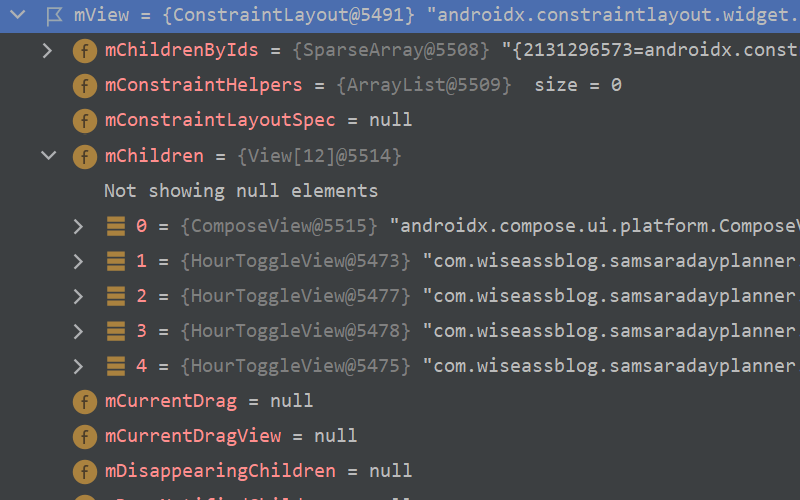Click the field icon of mConstraintLayoutSpec
Viewport: 800px width, 500px height.
click(85, 120)
